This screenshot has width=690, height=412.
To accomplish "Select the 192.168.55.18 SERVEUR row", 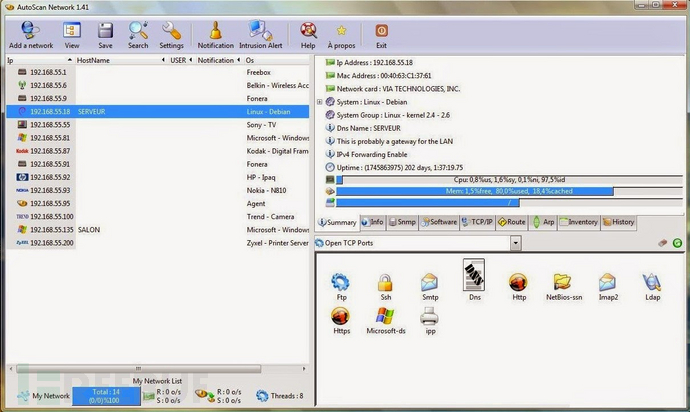I will click(158, 111).
